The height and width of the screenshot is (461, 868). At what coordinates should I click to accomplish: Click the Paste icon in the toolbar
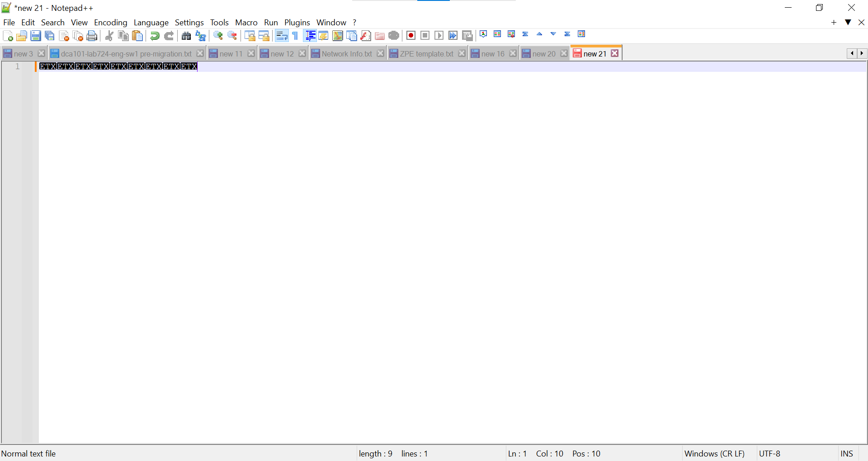point(137,35)
